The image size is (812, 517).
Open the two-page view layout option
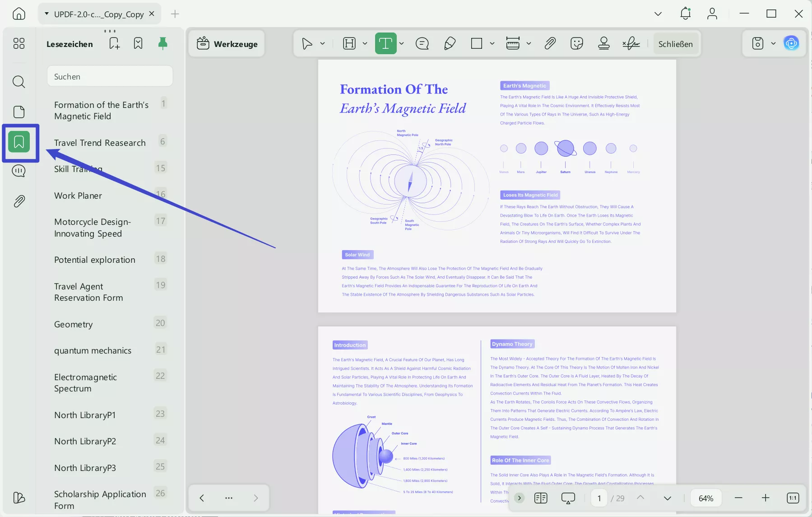pyautogui.click(x=540, y=498)
